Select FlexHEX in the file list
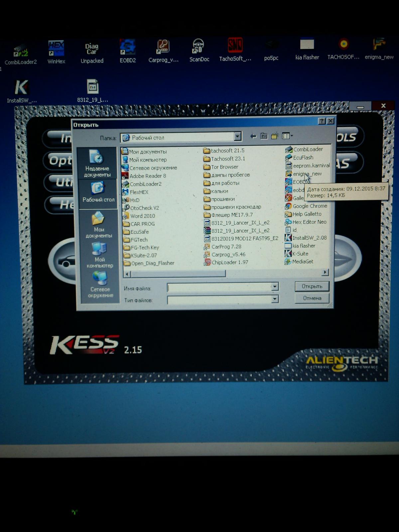The image size is (399, 532). [x=135, y=192]
